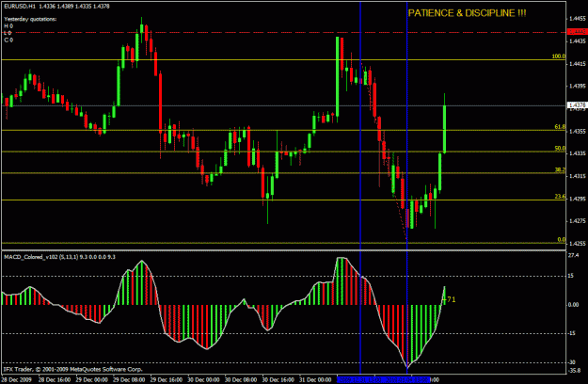Click the 0.00 level on MACD scale
The image size is (588, 384).
574,305
